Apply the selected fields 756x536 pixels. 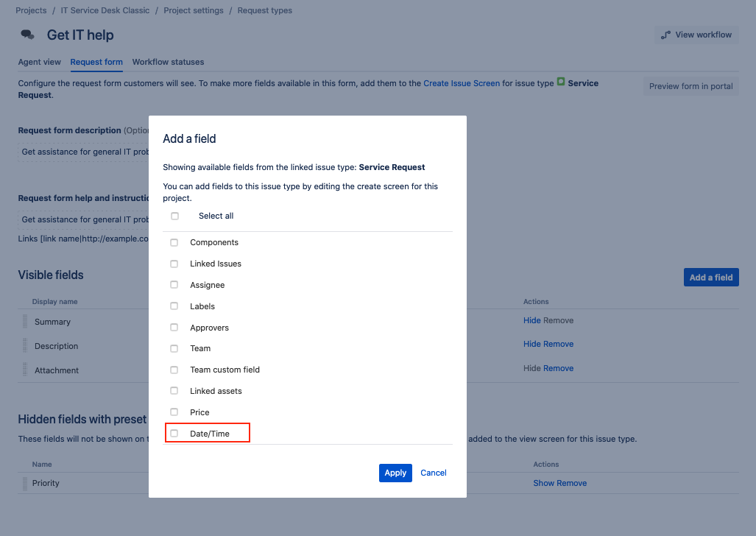click(395, 473)
